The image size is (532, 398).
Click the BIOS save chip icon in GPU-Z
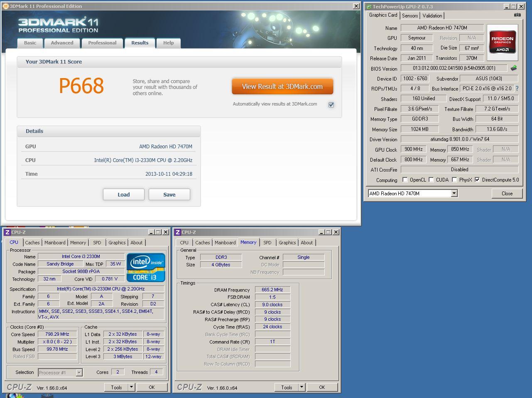point(514,68)
